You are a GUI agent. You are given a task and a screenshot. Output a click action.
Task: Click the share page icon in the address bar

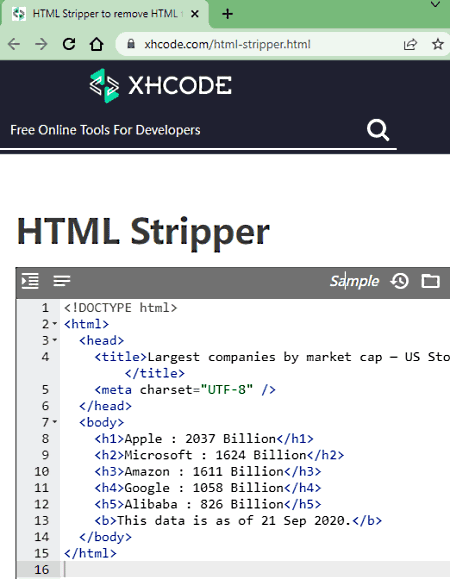point(410,44)
